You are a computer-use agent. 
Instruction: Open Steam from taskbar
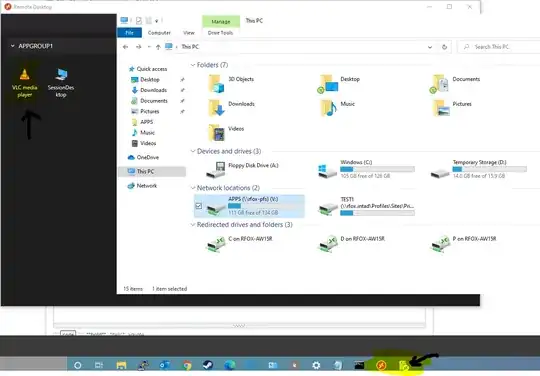(208, 365)
